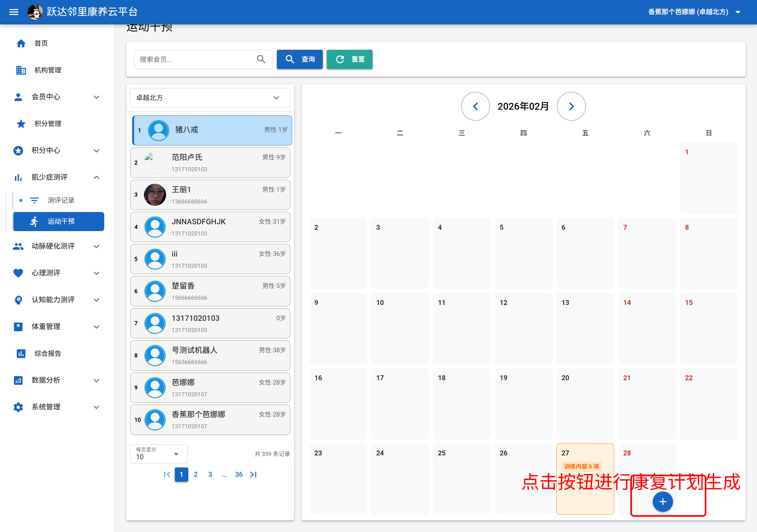Image resolution: width=757 pixels, height=532 pixels.
Task: Expand the 积分中心 menu chevron
Action: pyautogui.click(x=96, y=151)
